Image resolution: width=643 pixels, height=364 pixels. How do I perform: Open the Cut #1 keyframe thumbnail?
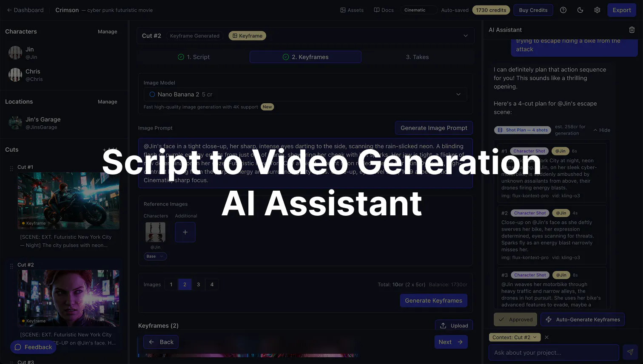click(68, 201)
